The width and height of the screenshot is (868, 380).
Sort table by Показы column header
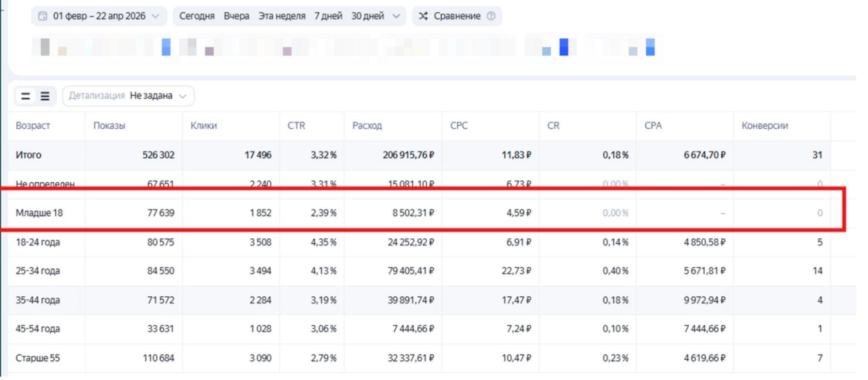[x=110, y=126]
